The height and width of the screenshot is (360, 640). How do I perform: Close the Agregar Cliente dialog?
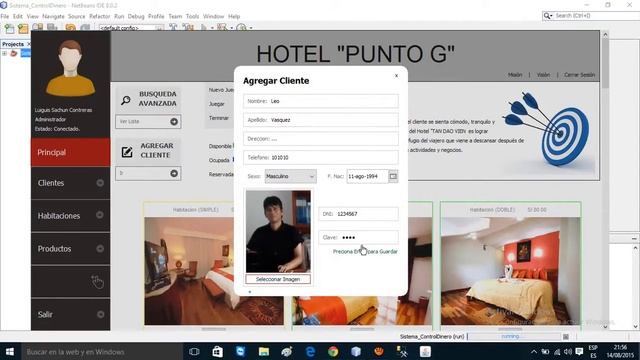396,76
